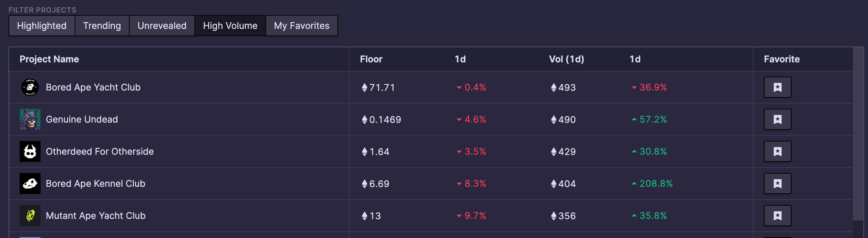Select the Trending filter tab
868x238 pixels.
coord(102,26)
